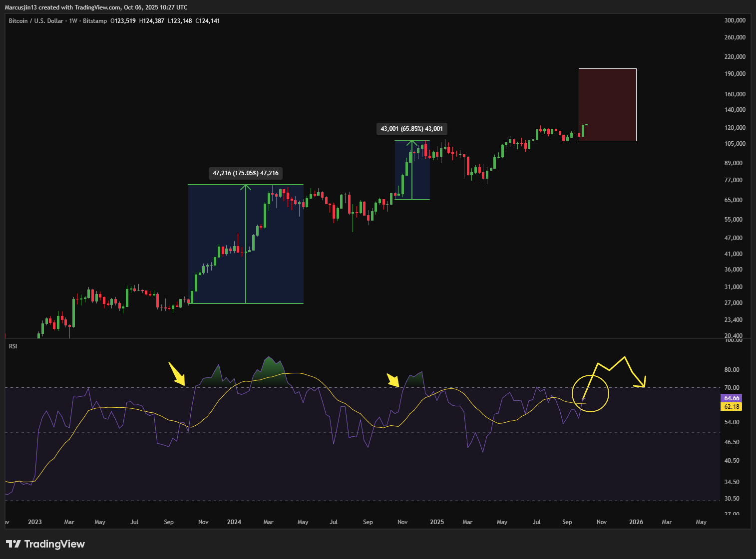This screenshot has height=559, width=756.
Task: Select the 2026 label on the time axis
Action: point(636,522)
